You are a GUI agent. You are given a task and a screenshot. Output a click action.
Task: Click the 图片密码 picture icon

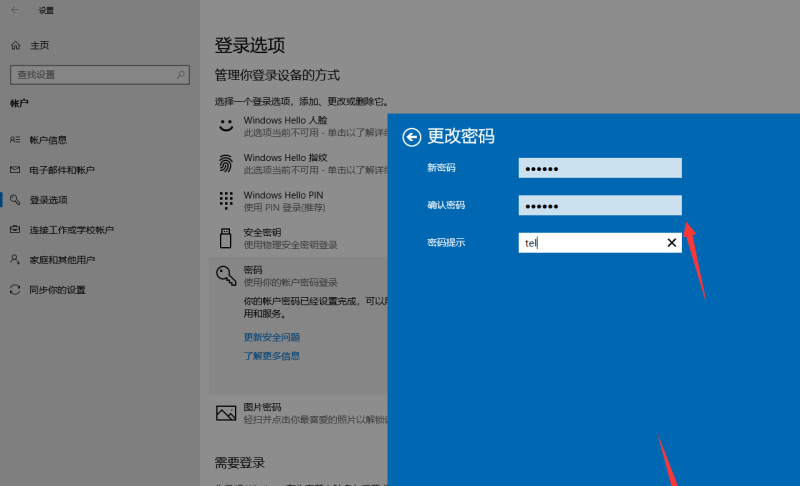(226, 413)
